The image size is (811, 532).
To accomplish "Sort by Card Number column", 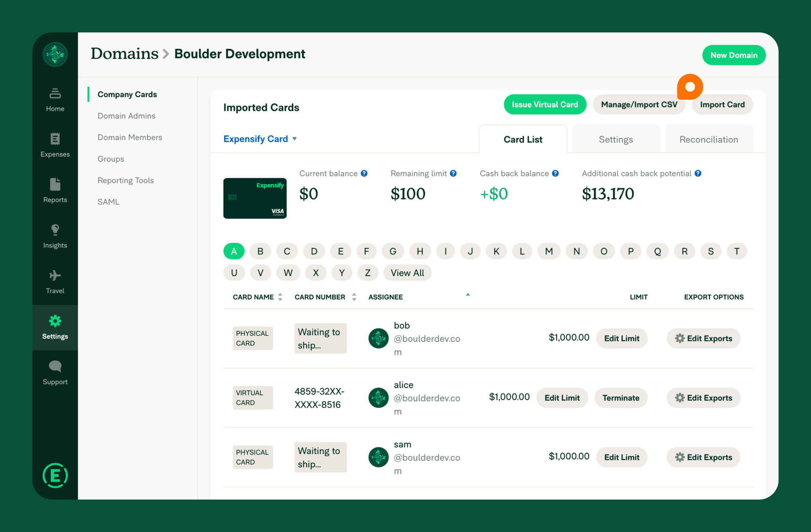I will click(354, 297).
